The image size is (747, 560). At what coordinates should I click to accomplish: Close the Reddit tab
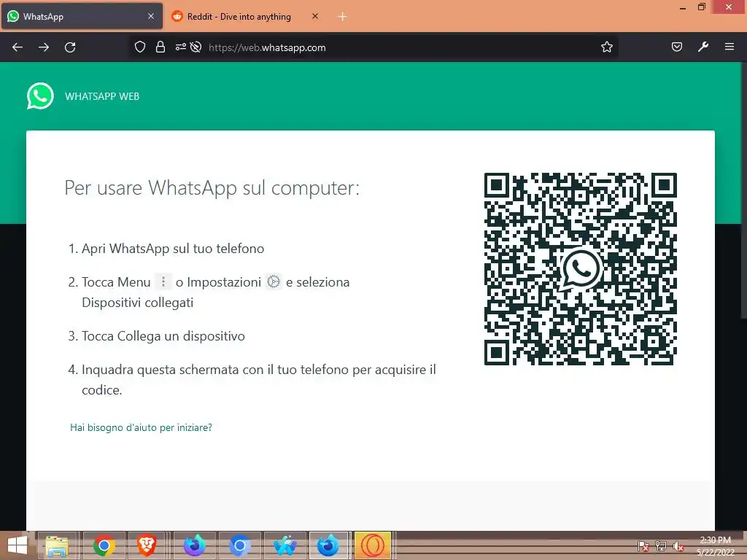click(315, 16)
